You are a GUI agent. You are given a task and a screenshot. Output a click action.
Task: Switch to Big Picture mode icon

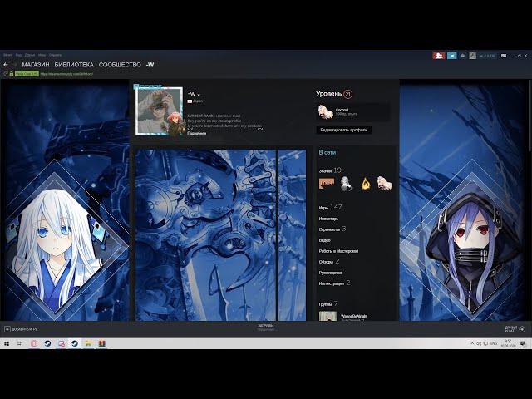(504, 56)
